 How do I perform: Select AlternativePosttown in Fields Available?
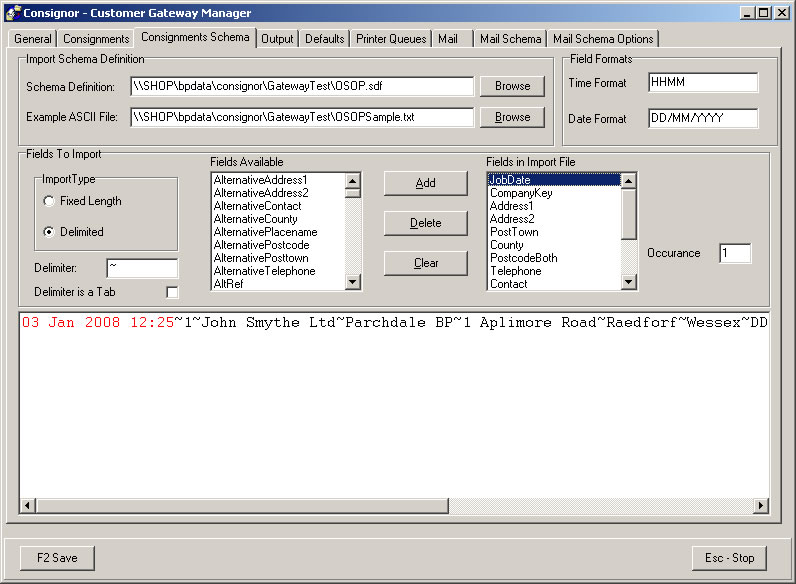pyautogui.click(x=278, y=258)
